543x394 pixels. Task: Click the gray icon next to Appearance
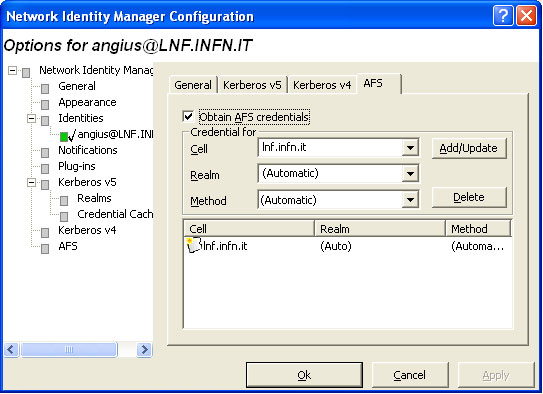pos(45,105)
